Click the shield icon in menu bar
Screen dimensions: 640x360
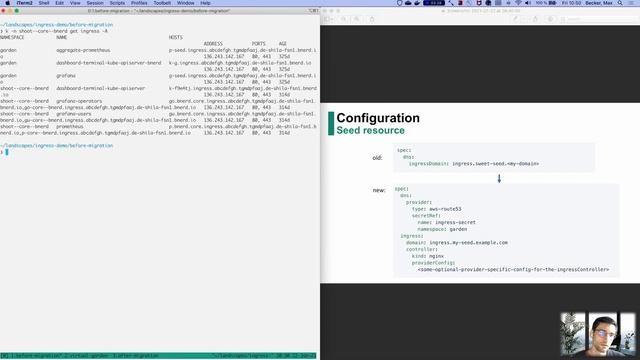[399, 3]
